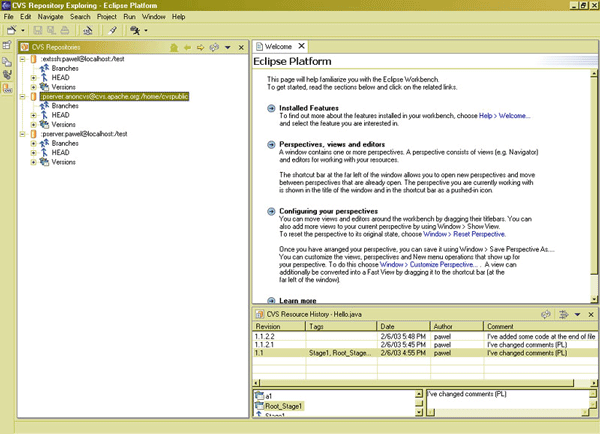Image resolution: width=600 pixels, height=434 pixels.
Task: Collapse the extssh pawel@localhost repository node
Action: [x=23, y=59]
